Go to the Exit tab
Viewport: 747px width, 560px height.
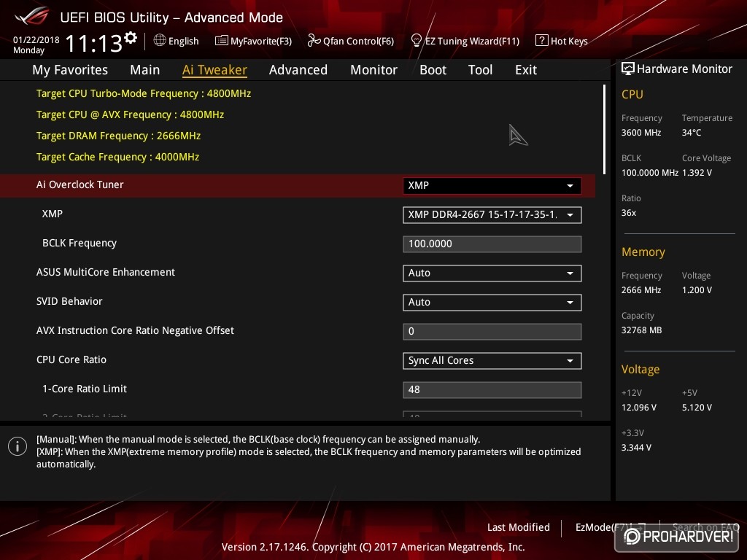click(x=526, y=70)
